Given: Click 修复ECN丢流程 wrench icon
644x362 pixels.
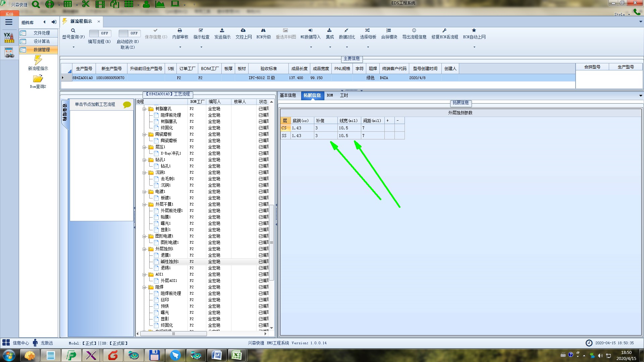Looking at the screenshot, I should coord(444,31).
